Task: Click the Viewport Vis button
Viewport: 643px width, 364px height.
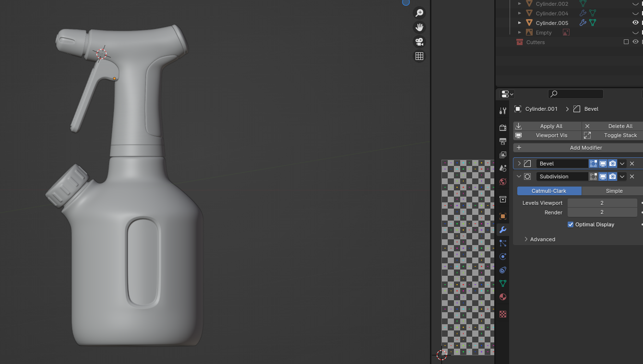Action: click(548, 135)
